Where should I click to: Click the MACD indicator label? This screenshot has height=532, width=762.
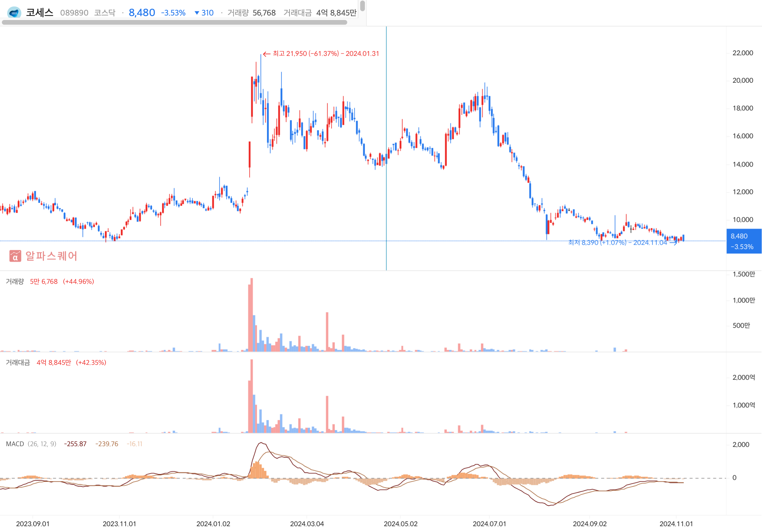coord(15,444)
